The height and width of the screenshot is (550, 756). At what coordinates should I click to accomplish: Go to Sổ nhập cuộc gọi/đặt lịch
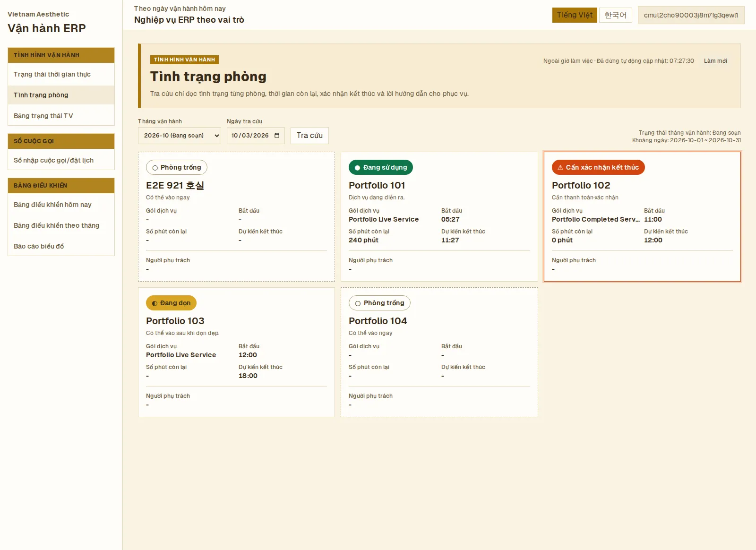pos(61,161)
